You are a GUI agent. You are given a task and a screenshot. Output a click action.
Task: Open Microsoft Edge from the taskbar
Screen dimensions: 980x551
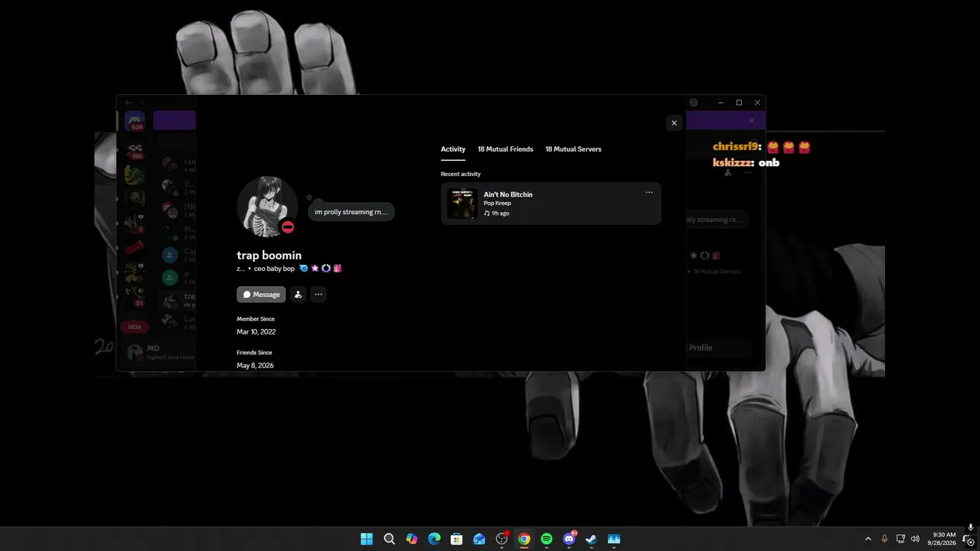tap(434, 539)
